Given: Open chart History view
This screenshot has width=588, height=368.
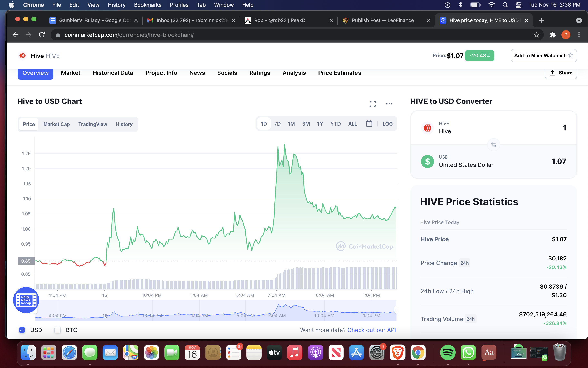Looking at the screenshot, I should [x=124, y=124].
